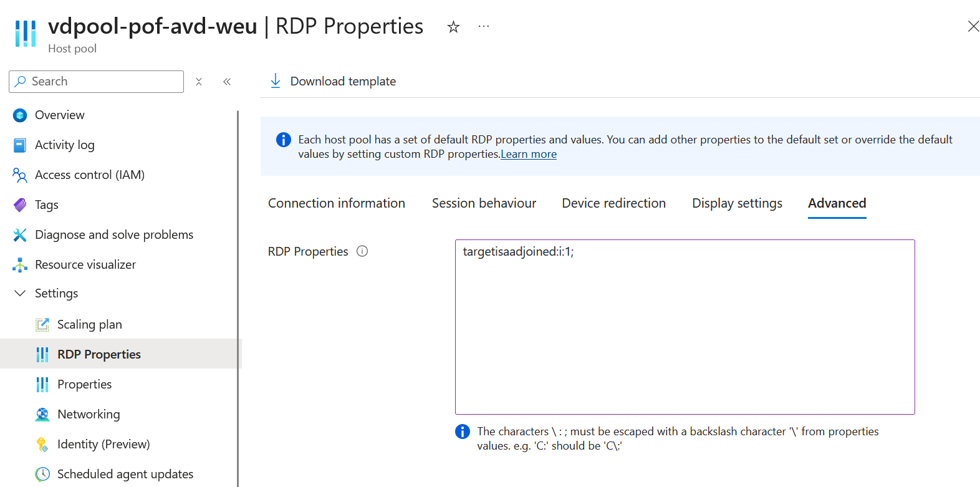Click the favorite star icon

tap(453, 27)
